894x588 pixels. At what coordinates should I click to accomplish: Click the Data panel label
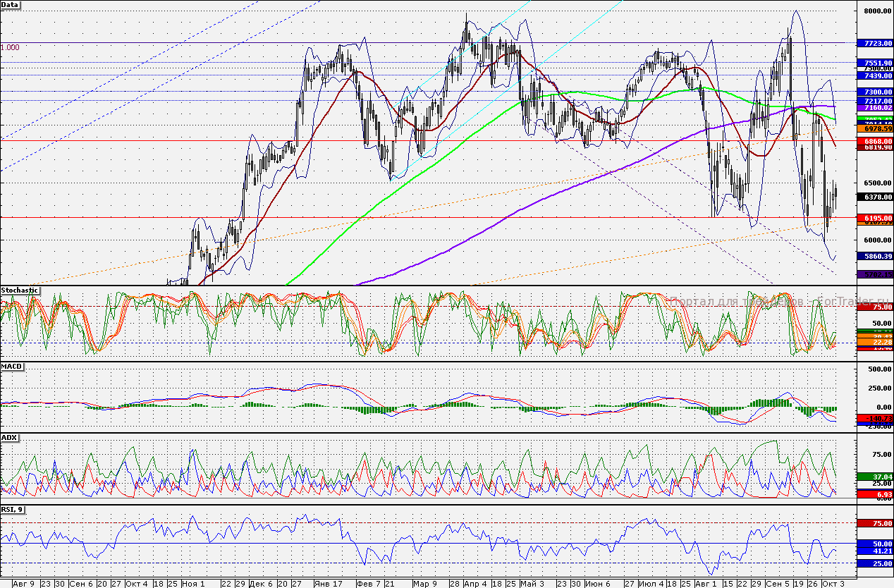point(11,5)
